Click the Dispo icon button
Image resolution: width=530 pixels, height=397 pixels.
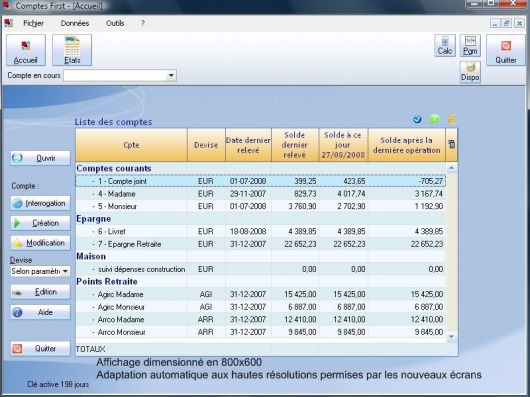click(x=470, y=72)
